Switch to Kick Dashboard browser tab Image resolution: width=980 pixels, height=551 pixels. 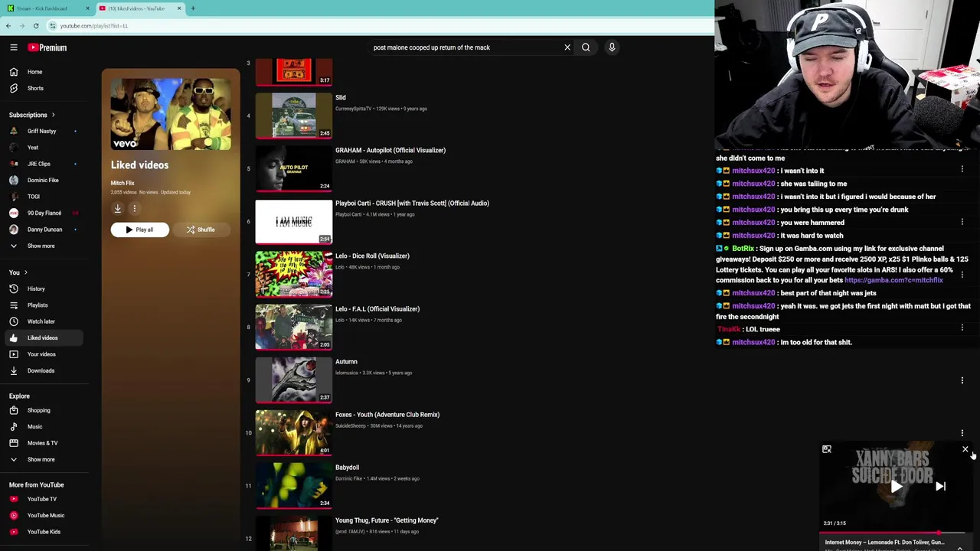[x=47, y=8]
